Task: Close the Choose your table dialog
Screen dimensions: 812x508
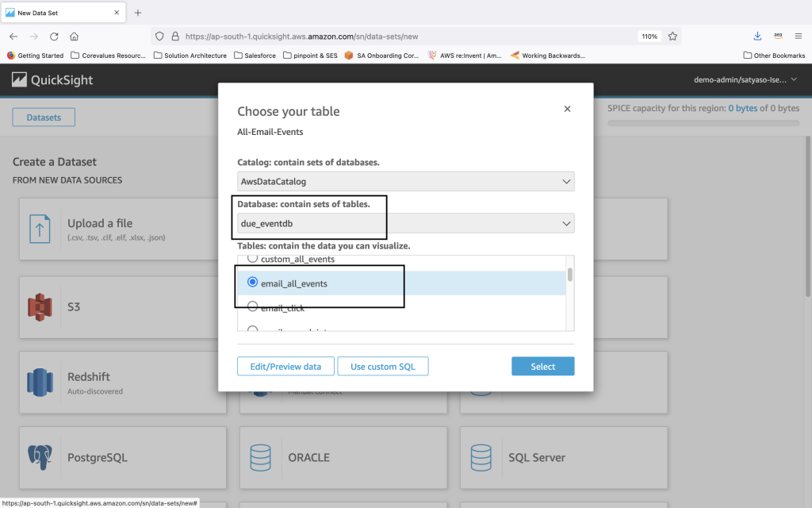Action: [x=567, y=110]
